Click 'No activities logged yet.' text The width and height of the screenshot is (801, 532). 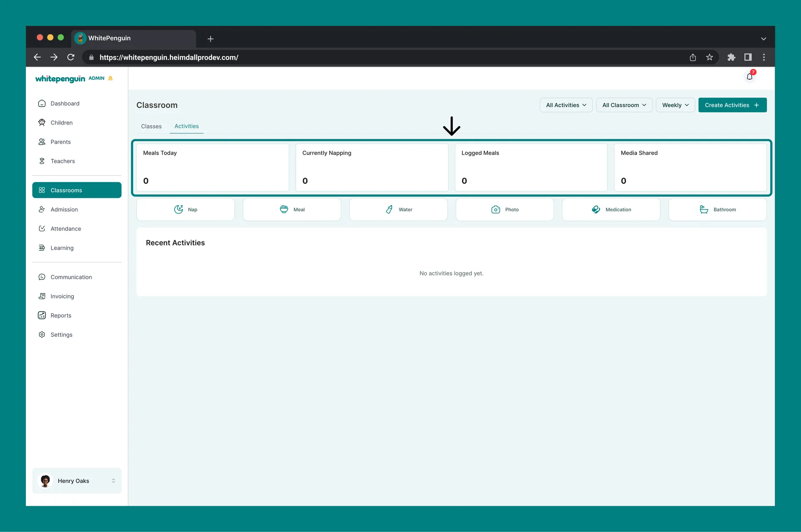[451, 274]
